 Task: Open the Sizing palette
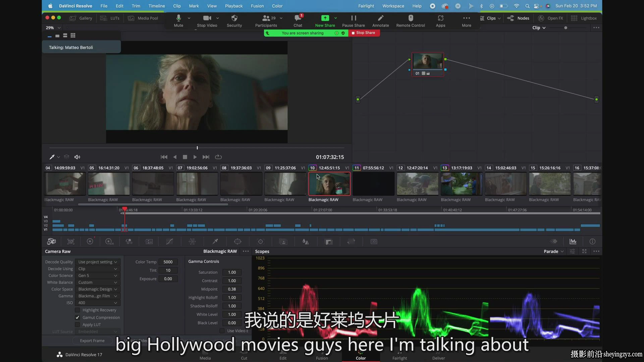click(x=351, y=241)
